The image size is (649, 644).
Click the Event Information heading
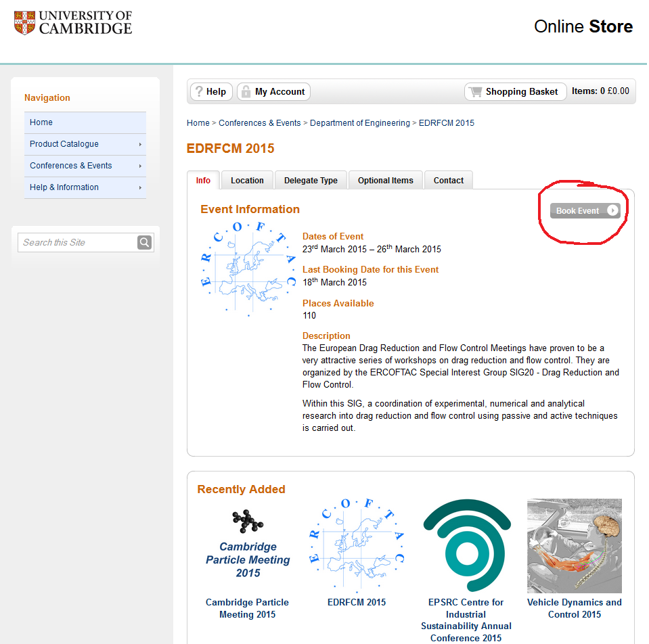[x=250, y=209]
